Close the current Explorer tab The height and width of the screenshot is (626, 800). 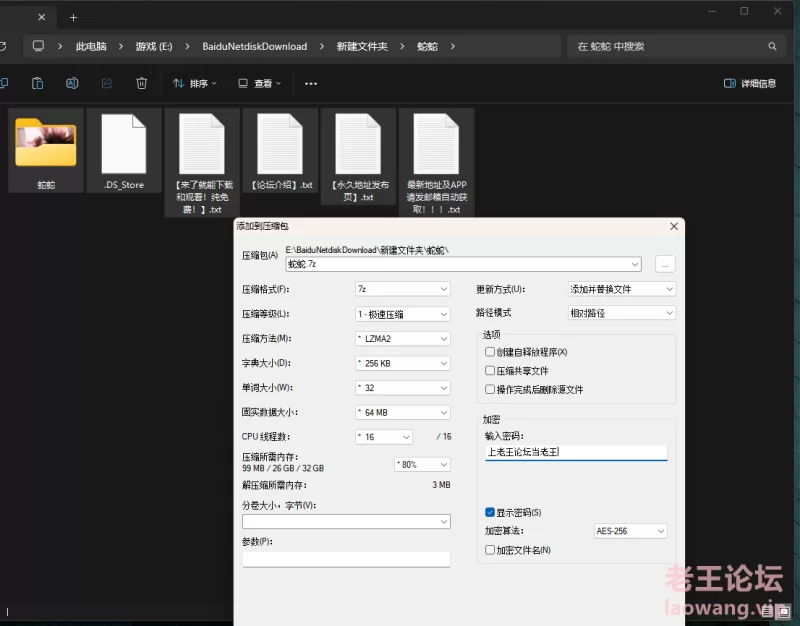(x=41, y=17)
